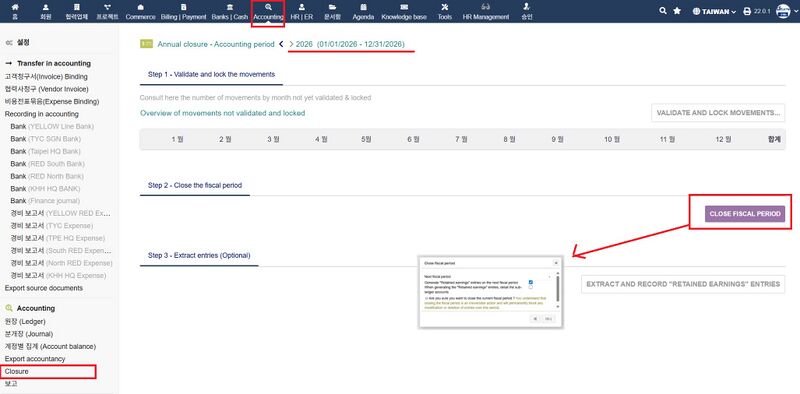Image resolution: width=800 pixels, height=394 pixels.
Task: Select Step 3 - Extract entries (Optional)
Action: (199, 255)
